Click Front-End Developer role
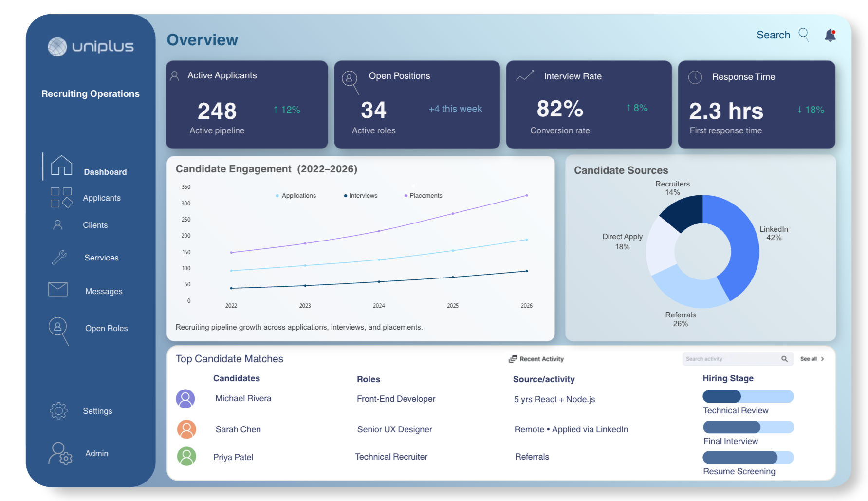 [x=396, y=399]
